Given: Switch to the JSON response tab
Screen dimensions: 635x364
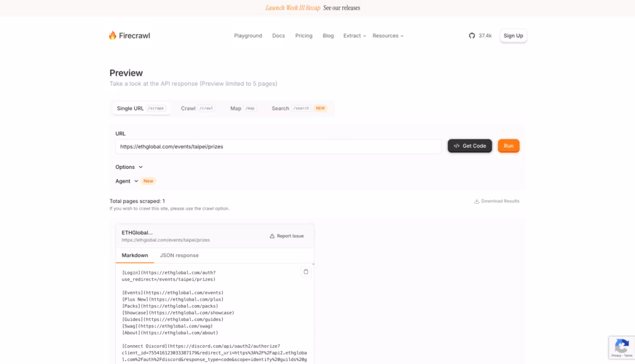Looking at the screenshot, I should (179, 256).
